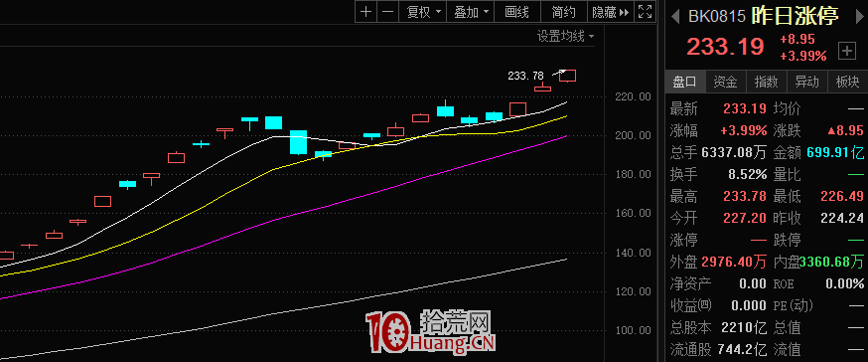Viewport: 868px width, 362px height.
Task: Add sector to watchlist plus icon
Action: click(x=847, y=51)
